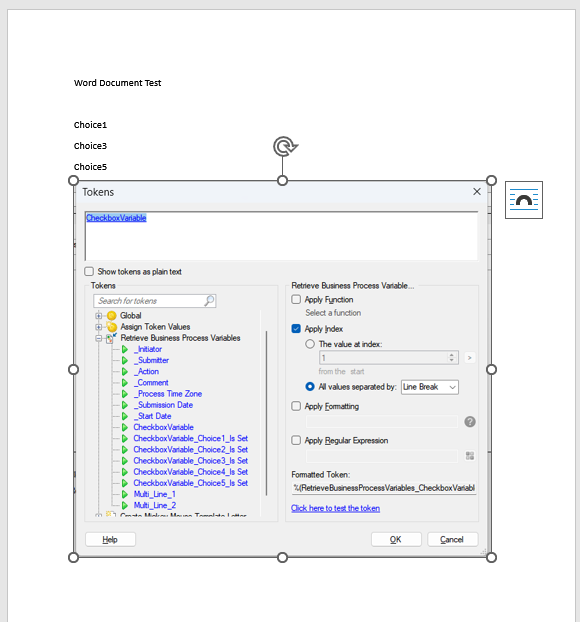Expand the Assign Token Values tree node
580x622 pixels.
[98, 327]
